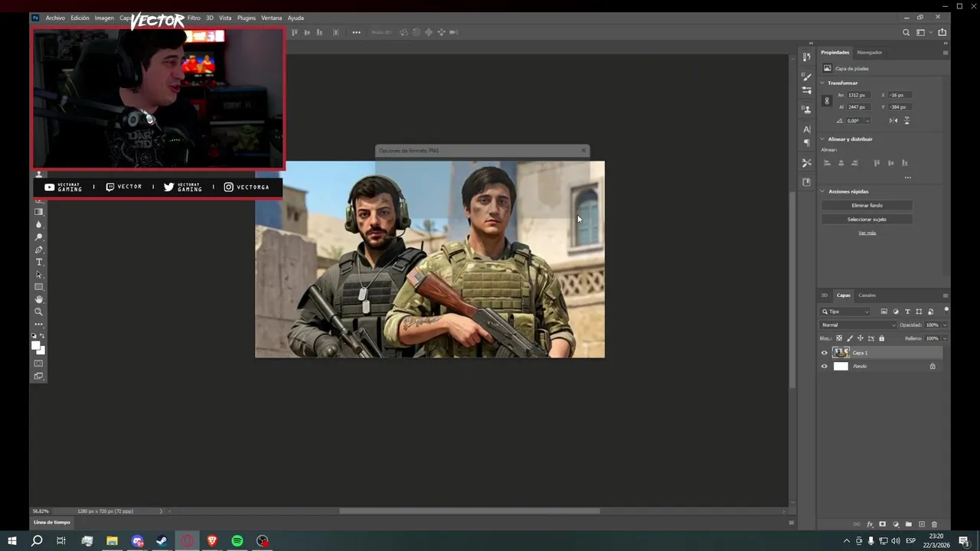Click the Eliminar fondo button

(x=867, y=205)
